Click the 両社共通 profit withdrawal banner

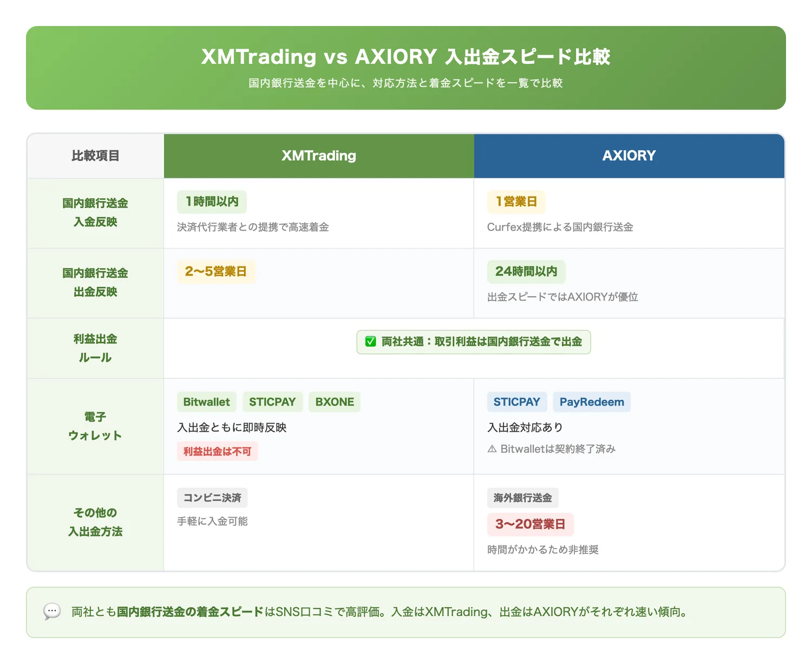(x=474, y=342)
